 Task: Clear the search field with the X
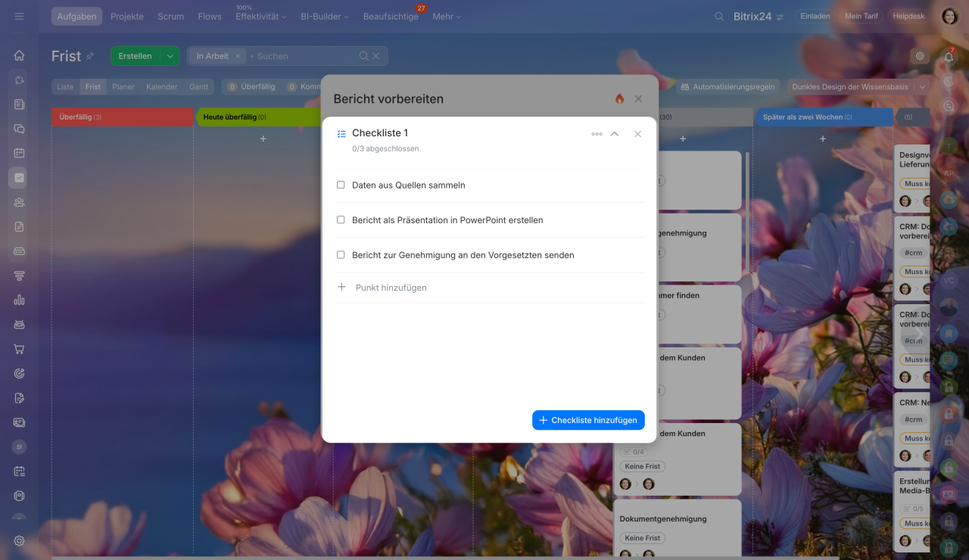(x=376, y=56)
